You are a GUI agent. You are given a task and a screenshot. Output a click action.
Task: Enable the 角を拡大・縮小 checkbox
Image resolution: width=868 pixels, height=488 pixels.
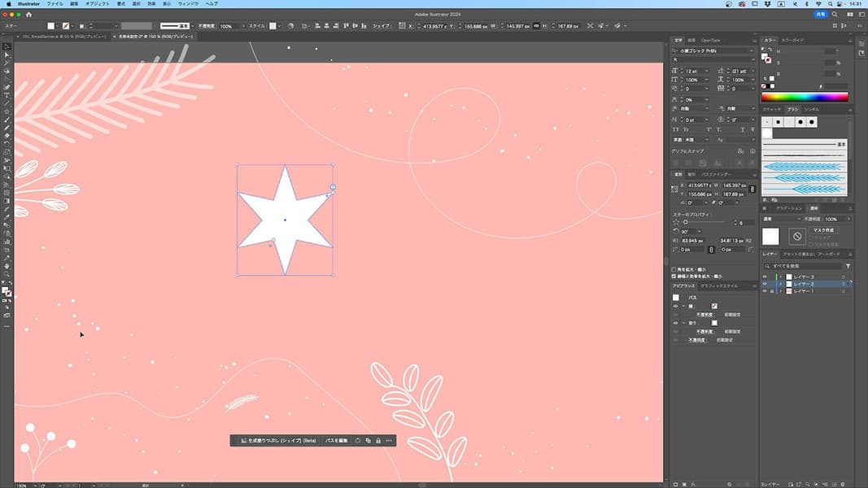coord(674,269)
